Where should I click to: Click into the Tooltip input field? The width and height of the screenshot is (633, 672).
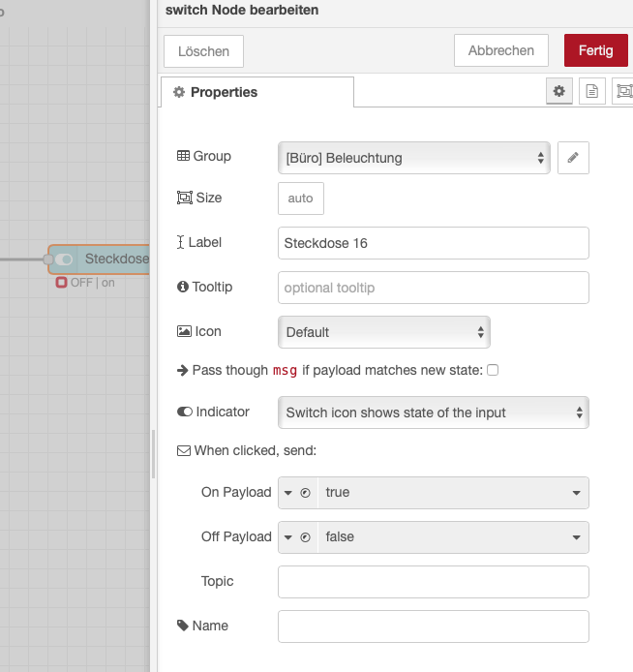[x=433, y=288]
